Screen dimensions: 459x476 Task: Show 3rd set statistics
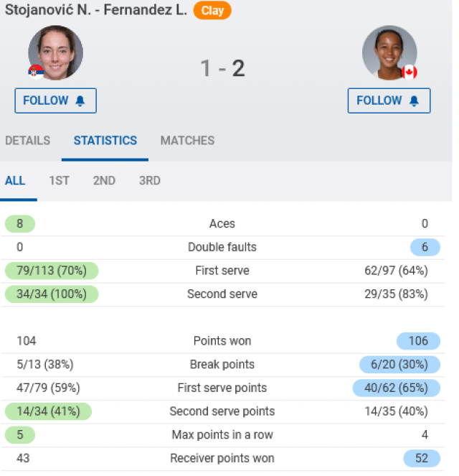tap(149, 181)
